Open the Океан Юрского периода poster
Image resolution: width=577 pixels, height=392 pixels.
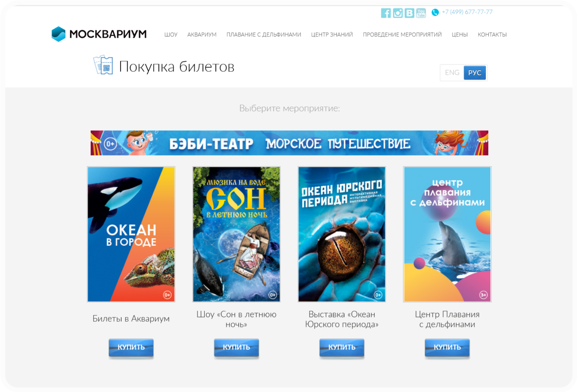point(342,234)
